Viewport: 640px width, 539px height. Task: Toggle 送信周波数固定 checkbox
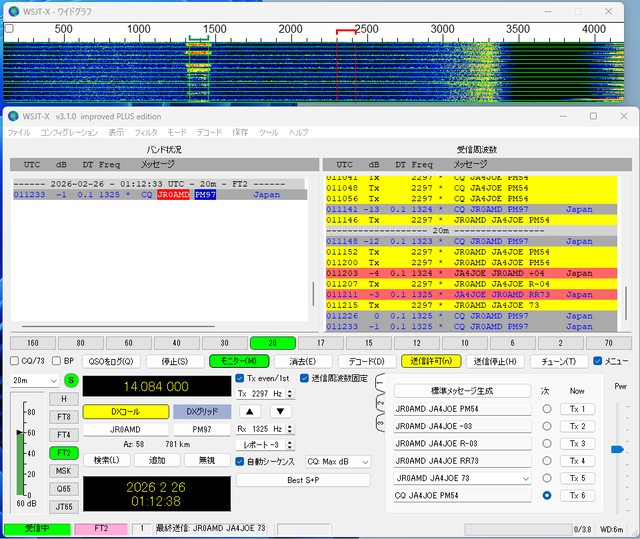[304, 378]
